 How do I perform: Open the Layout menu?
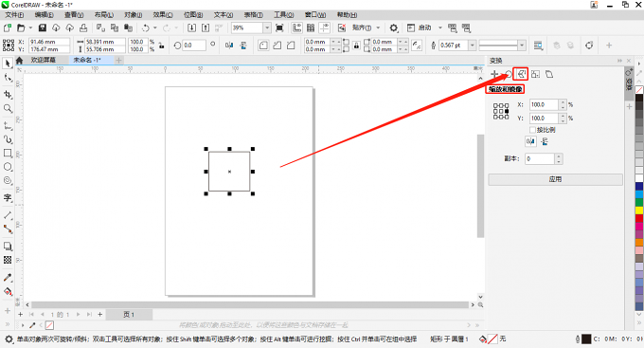tap(104, 15)
